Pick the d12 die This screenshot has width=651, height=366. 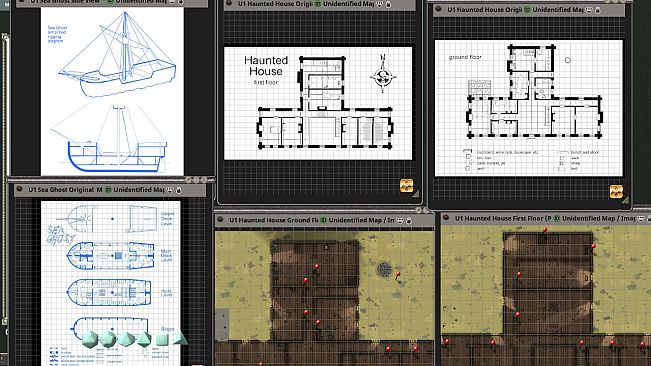pyautogui.click(x=108, y=339)
